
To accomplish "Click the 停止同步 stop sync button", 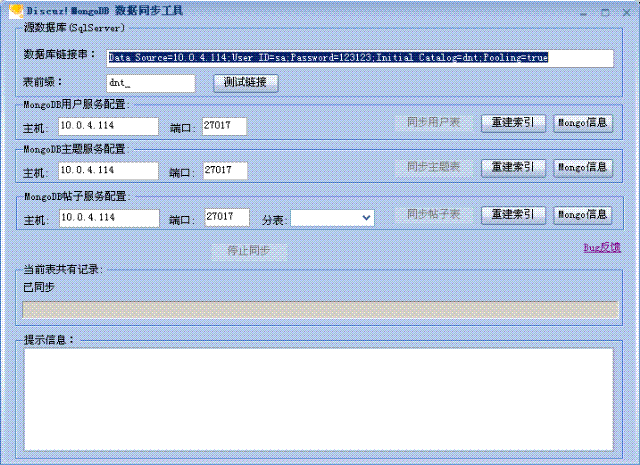I will (249, 251).
